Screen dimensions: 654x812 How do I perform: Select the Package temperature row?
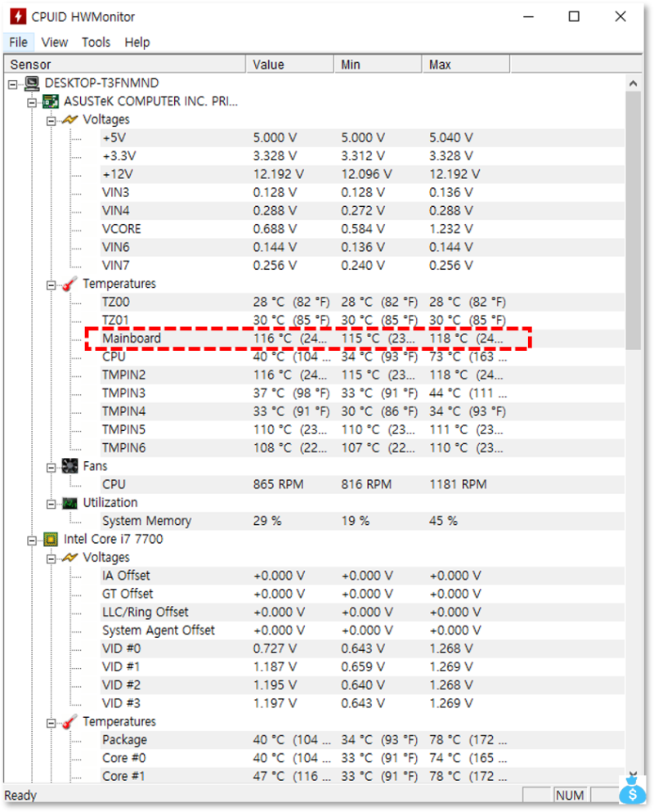[x=362, y=740]
